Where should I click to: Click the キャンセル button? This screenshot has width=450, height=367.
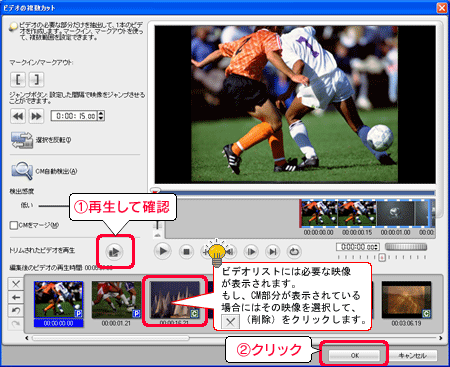[413, 355]
